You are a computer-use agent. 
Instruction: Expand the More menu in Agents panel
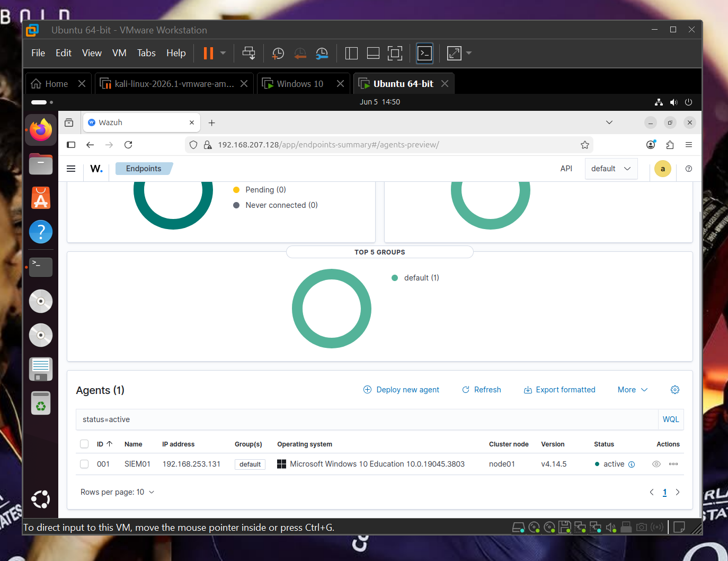pos(633,390)
